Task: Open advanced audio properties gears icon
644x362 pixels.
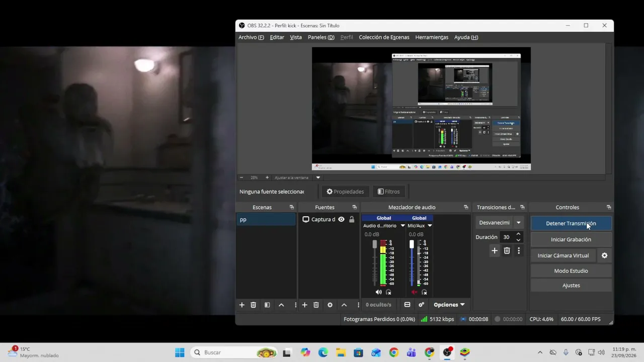Action: [x=422, y=305]
